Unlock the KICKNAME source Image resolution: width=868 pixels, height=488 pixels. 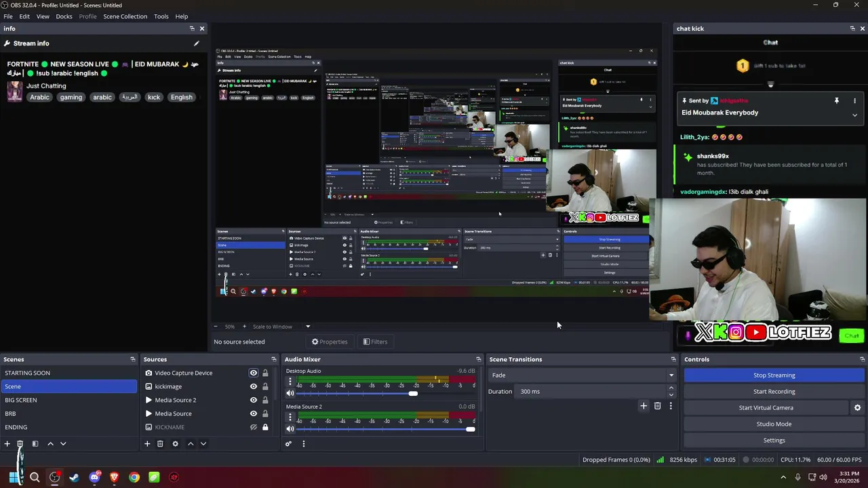[x=265, y=427]
